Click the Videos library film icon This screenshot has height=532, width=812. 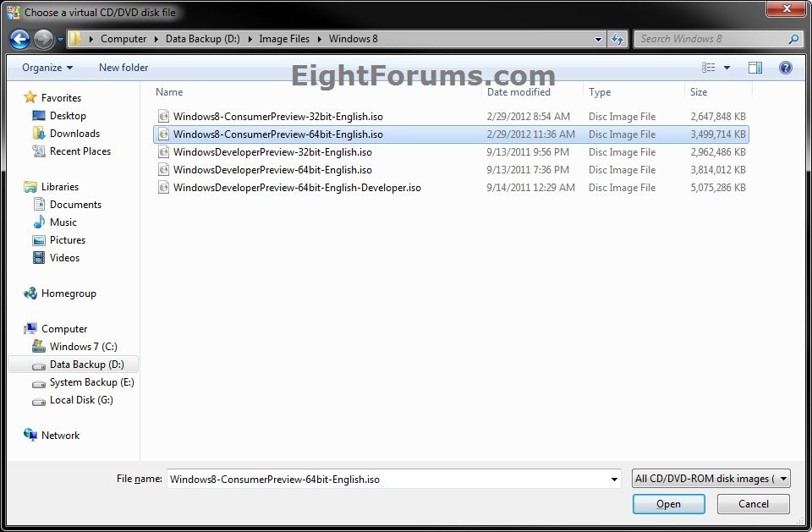(39, 257)
